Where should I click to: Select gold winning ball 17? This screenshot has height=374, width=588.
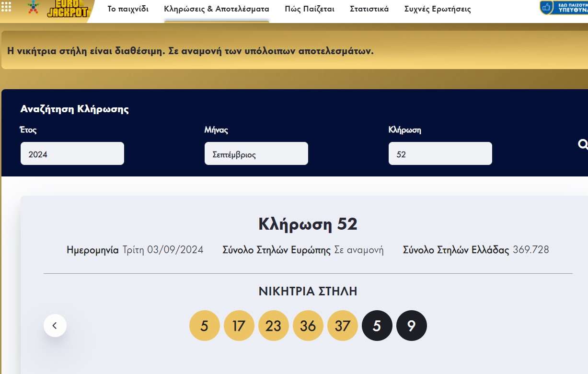(239, 325)
